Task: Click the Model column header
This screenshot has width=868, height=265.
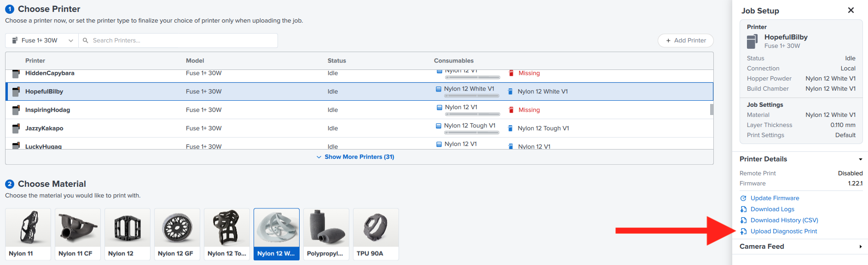Action: 195,61
